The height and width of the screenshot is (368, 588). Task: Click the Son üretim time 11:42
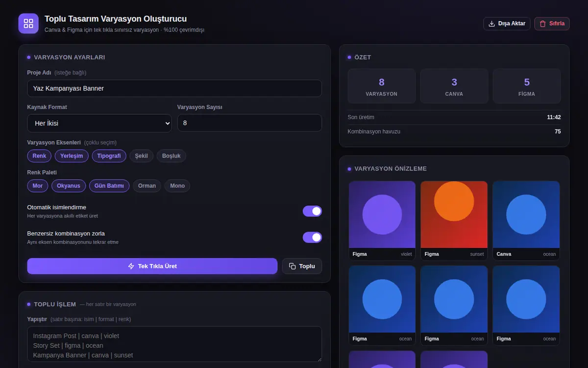[554, 117]
